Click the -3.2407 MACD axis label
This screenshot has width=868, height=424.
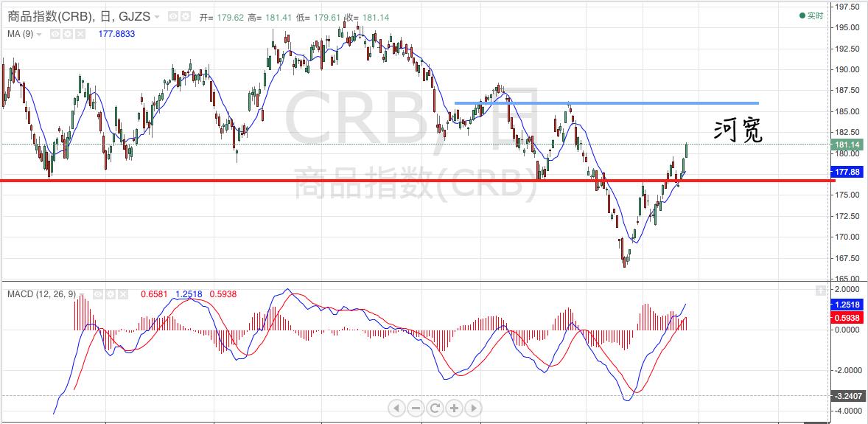coord(847,396)
